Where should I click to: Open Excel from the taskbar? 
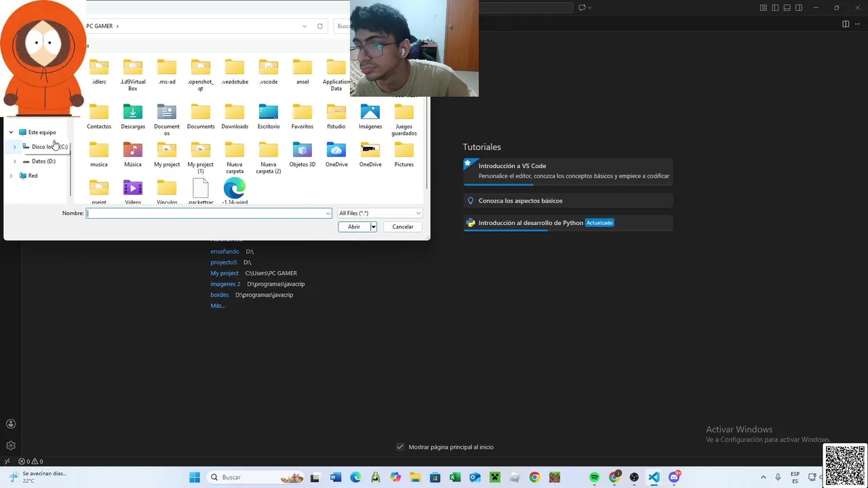[455, 477]
